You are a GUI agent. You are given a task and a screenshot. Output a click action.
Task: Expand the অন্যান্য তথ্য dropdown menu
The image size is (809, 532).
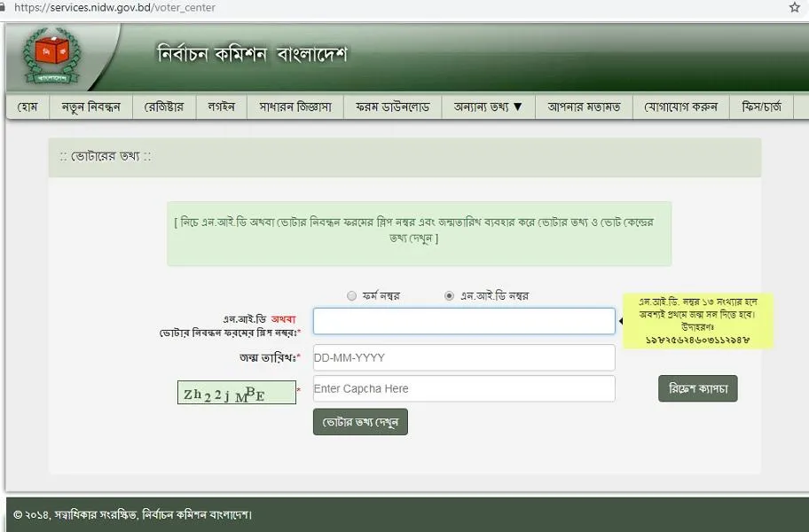pos(488,107)
